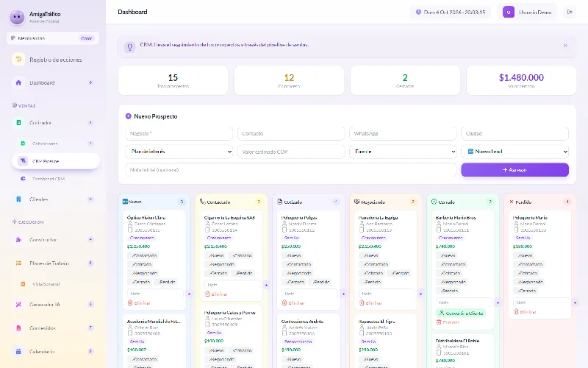Screen dimensions: 588x368
Task: Open the menu Color picker button
Action: 86,38
